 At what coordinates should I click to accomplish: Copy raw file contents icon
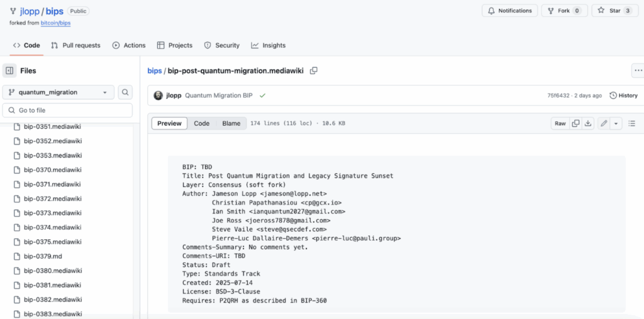tap(575, 124)
